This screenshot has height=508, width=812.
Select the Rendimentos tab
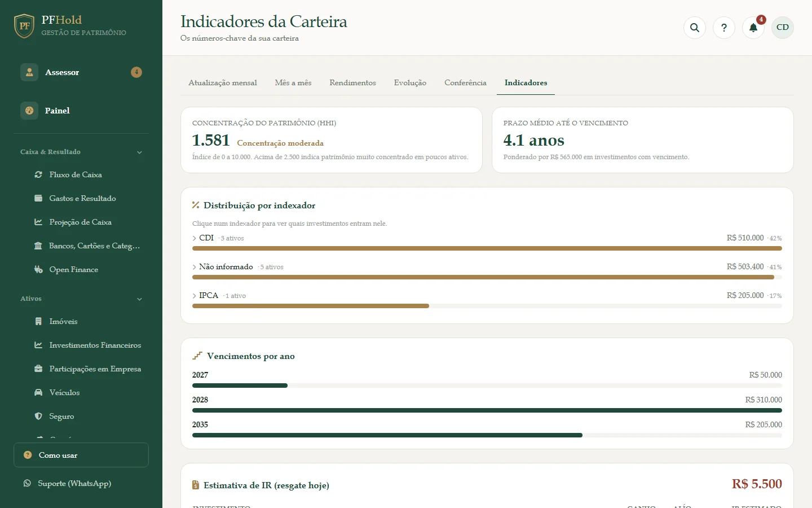(352, 83)
